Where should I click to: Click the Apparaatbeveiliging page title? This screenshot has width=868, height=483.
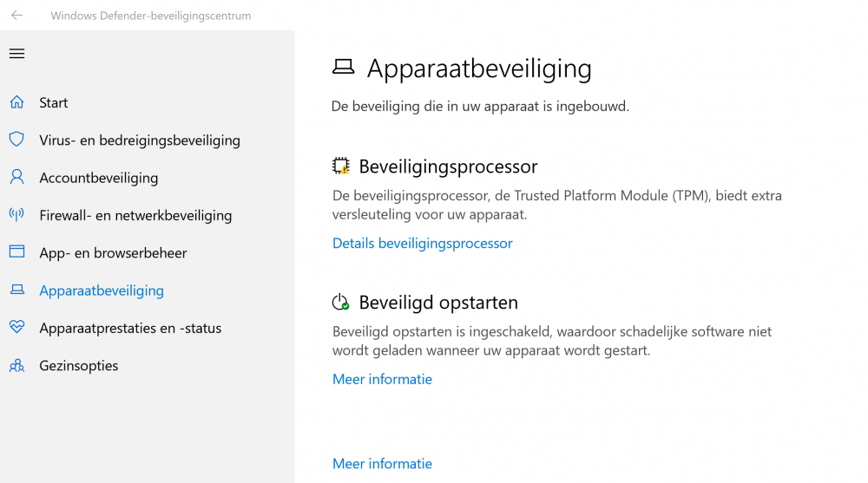479,69
